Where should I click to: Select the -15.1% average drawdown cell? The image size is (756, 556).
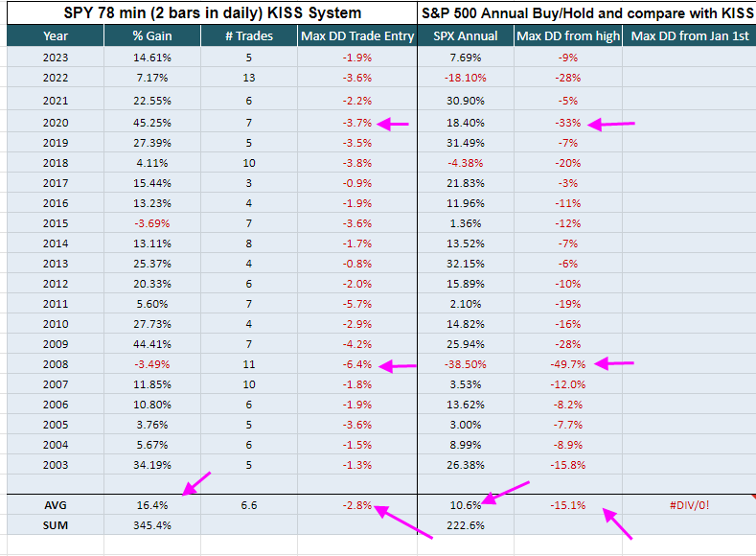[x=568, y=505]
